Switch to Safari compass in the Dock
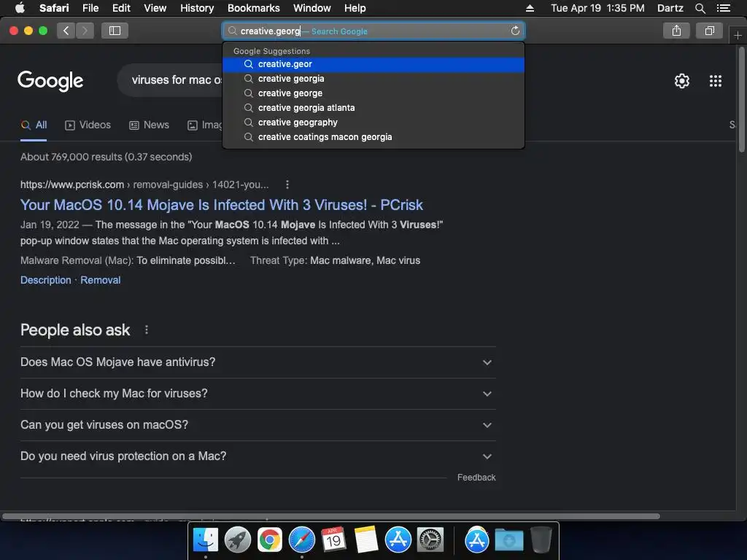 (x=301, y=540)
